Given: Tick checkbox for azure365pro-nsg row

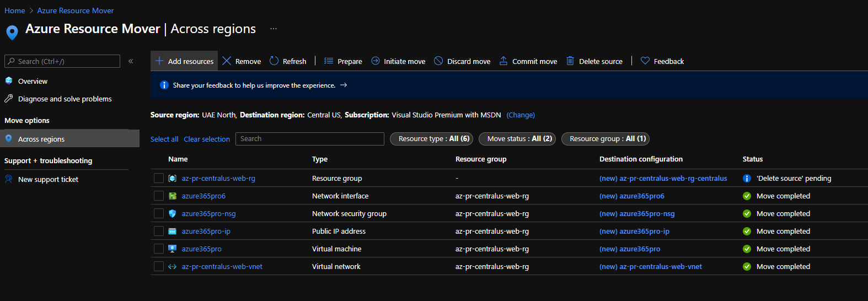Looking at the screenshot, I should [159, 213].
